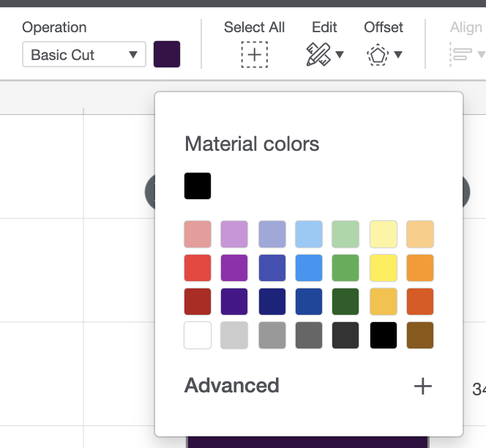This screenshot has height=448, width=486.
Task: Pick the medium green color swatch
Action: pos(345,268)
